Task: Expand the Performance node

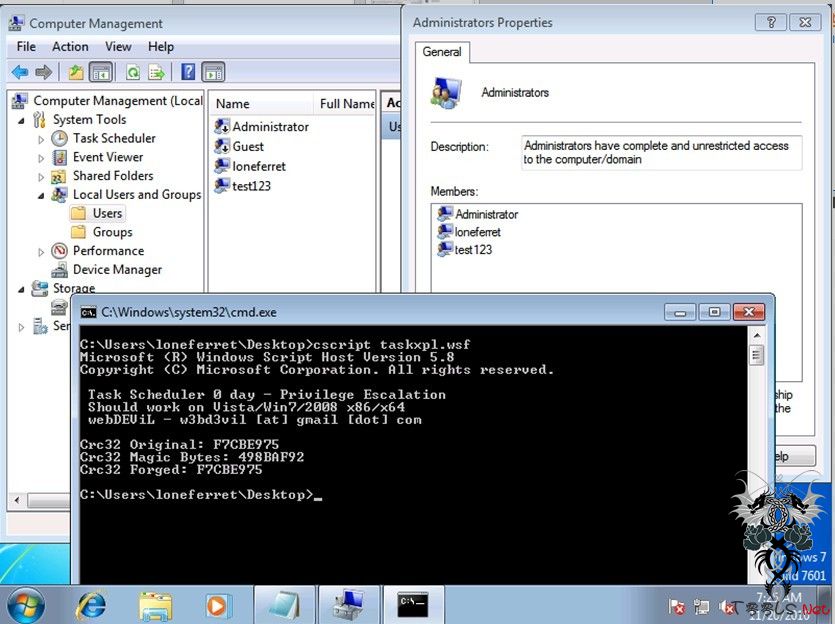Action: click(x=41, y=252)
